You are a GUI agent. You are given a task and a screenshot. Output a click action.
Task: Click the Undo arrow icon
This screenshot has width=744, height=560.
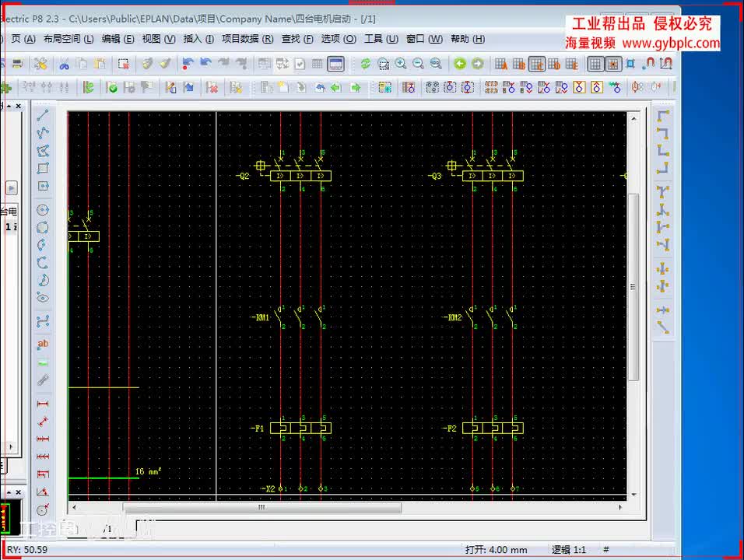point(206,64)
